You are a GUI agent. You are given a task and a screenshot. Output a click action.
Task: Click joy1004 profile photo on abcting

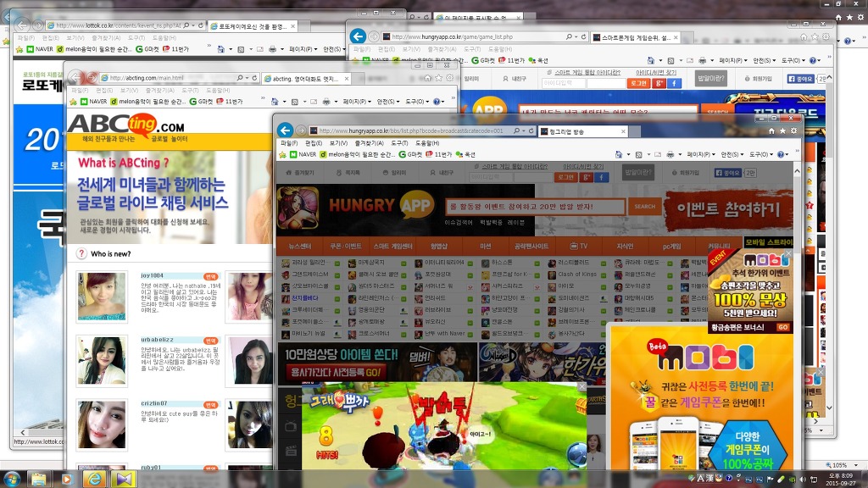(102, 296)
